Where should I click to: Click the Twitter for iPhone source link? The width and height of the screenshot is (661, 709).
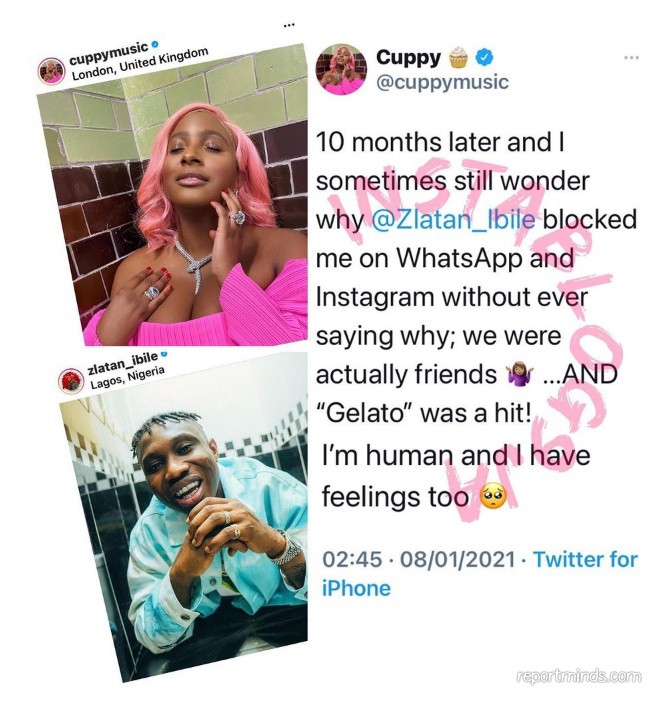[x=480, y=574]
